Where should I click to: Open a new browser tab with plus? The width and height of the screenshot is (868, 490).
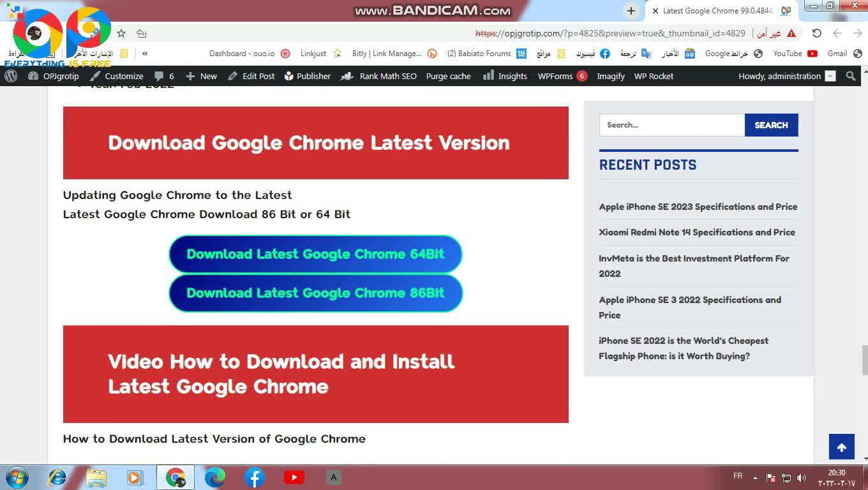coord(631,11)
